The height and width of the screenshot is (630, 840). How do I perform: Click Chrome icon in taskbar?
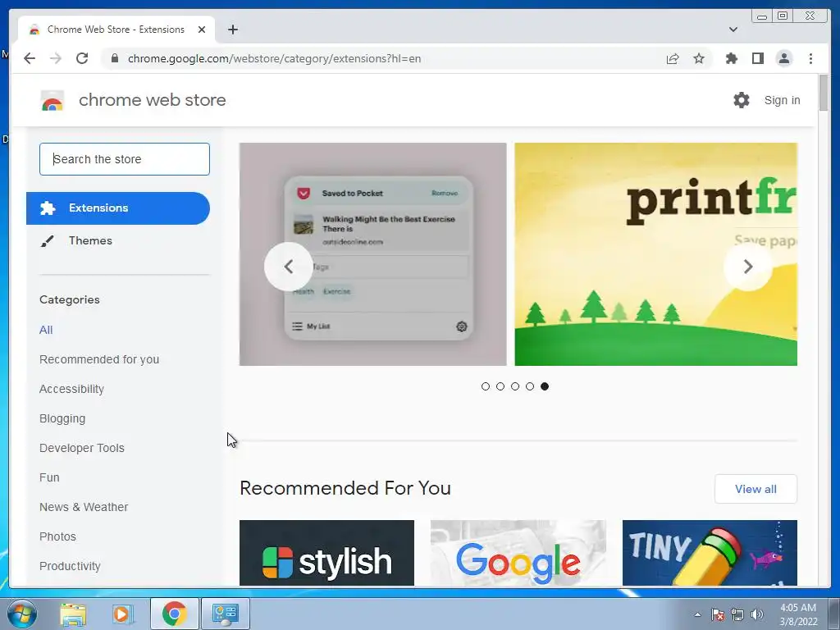(174, 614)
